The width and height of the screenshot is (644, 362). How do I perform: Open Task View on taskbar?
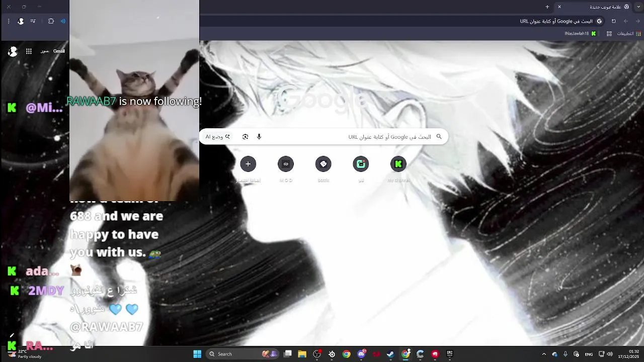point(288,354)
